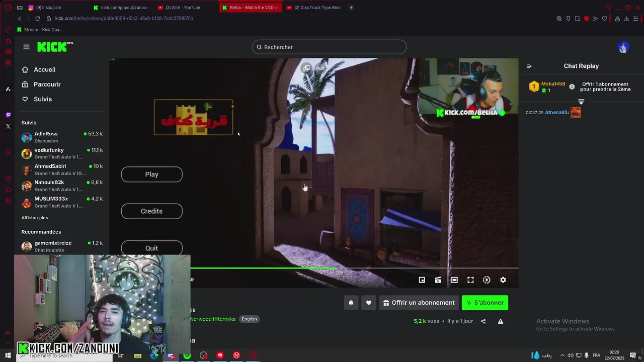Click the Quit button in game menu
Image resolution: width=644 pixels, height=362 pixels.
pyautogui.click(x=151, y=248)
